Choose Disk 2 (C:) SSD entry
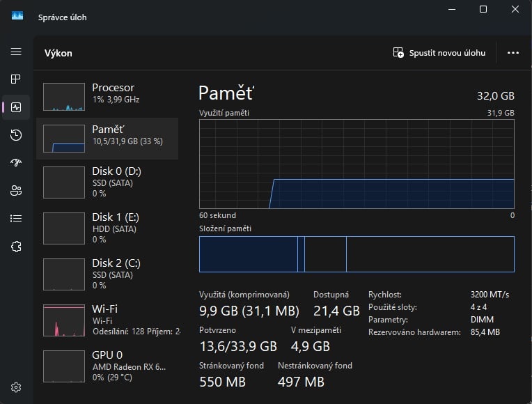The height and width of the screenshot is (404, 532). tap(107, 274)
